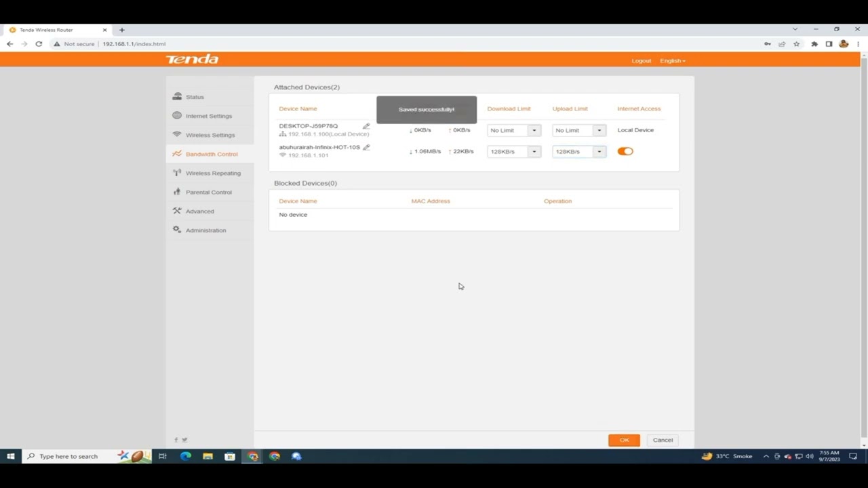Click the Cancel button
This screenshot has width=868, height=488.
pos(663,440)
